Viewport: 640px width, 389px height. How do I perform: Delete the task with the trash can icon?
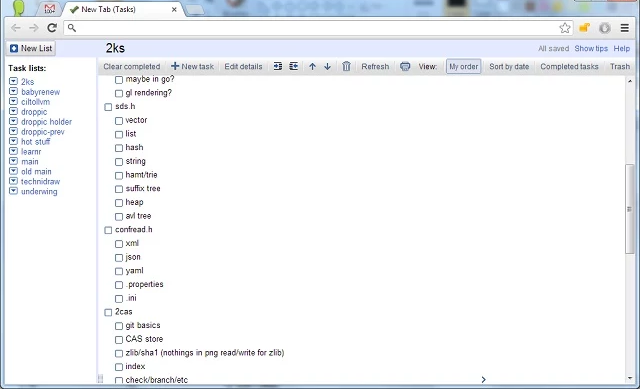click(346, 67)
